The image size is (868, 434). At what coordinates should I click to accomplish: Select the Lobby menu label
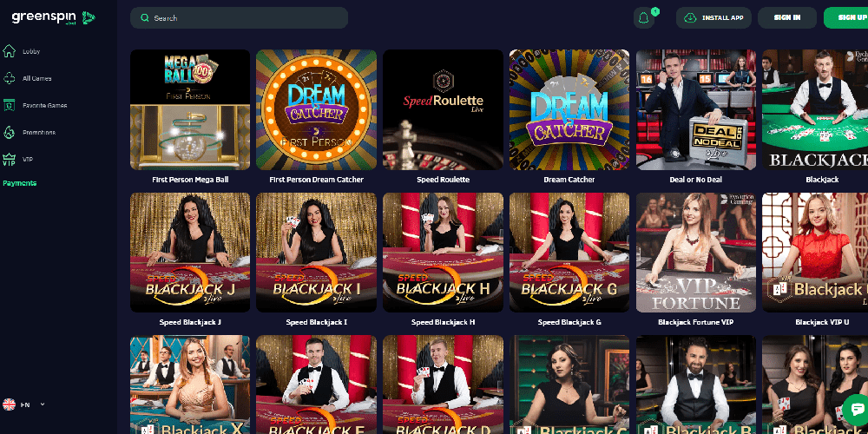click(31, 51)
